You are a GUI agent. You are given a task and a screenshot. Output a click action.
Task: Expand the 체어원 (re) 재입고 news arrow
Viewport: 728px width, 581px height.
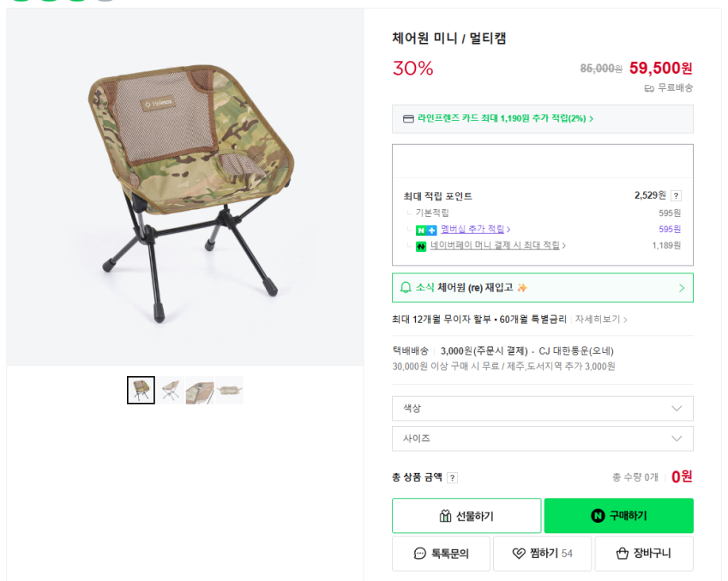pos(681,288)
